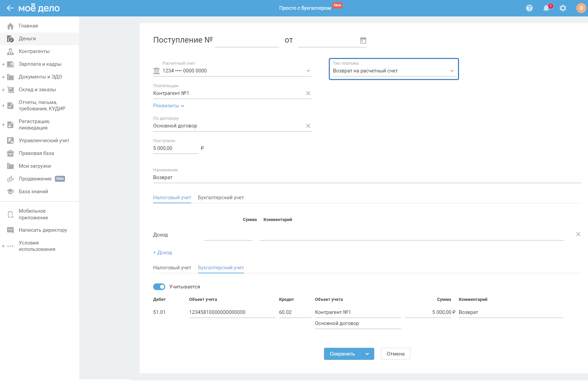Screen dimensions: 588x381
Task: Toggle the Учитывается switch
Action: click(x=159, y=287)
